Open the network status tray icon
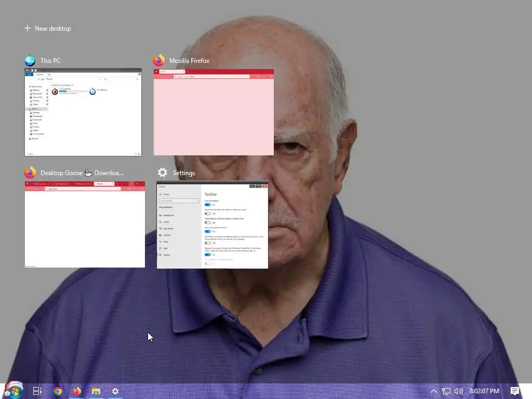This screenshot has width=532, height=399. pyautogui.click(x=446, y=391)
